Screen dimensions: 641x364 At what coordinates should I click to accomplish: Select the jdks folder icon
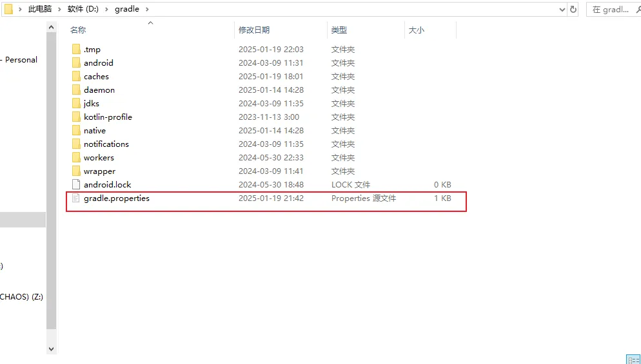tap(76, 104)
